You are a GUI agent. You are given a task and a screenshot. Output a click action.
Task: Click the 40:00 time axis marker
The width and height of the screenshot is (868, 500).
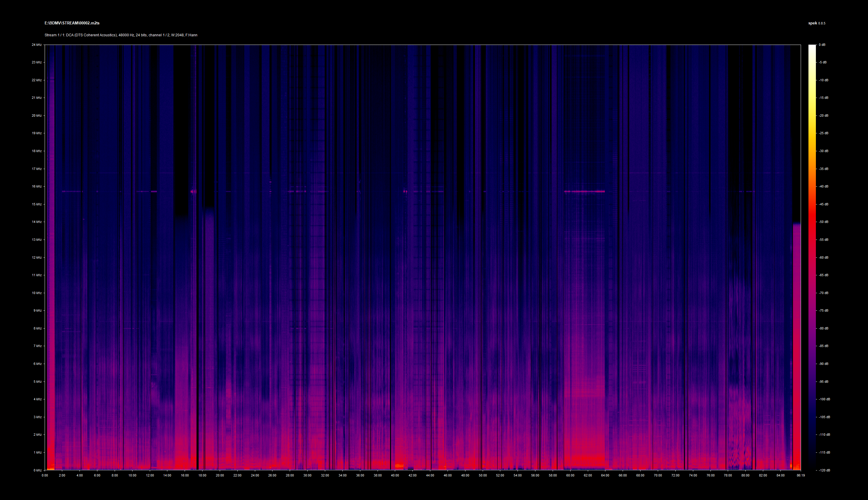395,475
